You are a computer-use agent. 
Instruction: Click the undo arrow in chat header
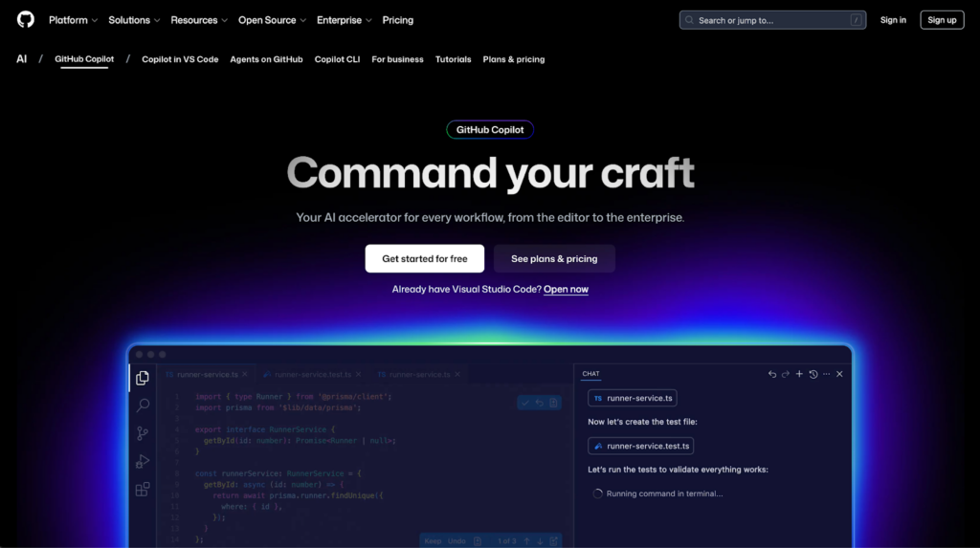[x=772, y=374]
